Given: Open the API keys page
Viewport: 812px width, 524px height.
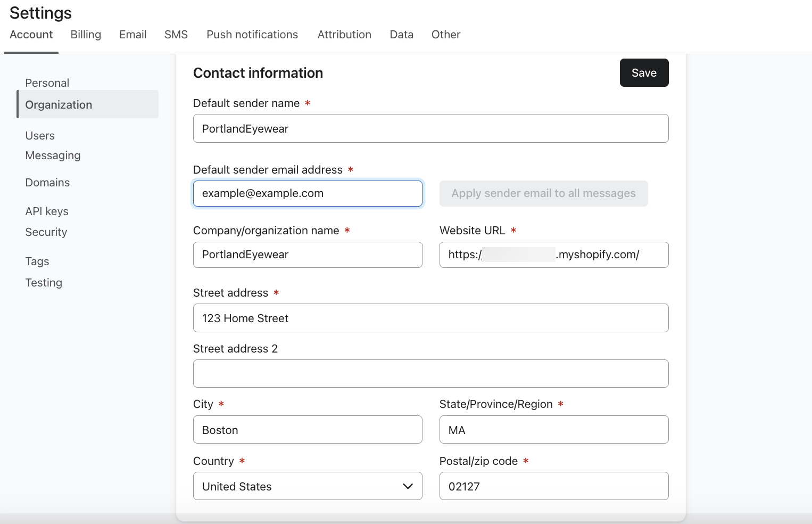Looking at the screenshot, I should point(47,211).
